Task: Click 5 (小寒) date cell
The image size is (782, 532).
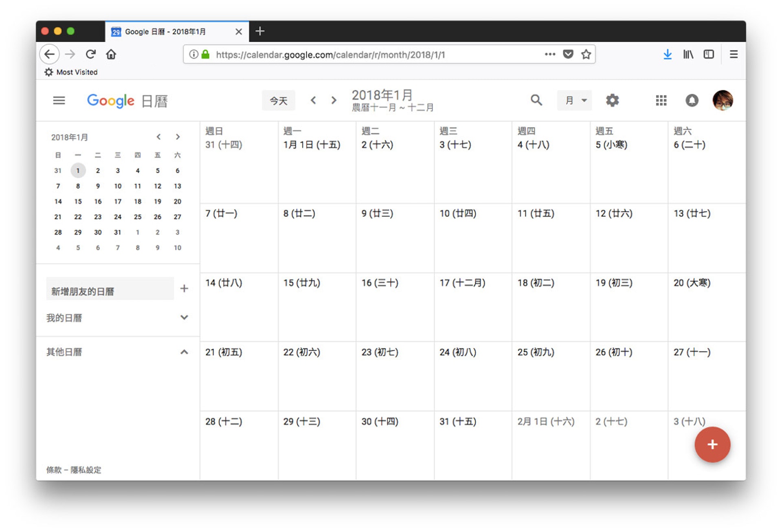Action: [x=611, y=145]
